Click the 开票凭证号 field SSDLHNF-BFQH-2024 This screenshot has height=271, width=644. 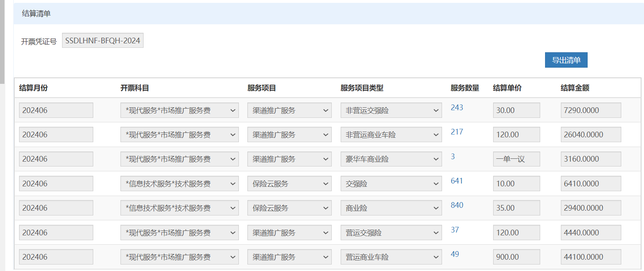pos(103,41)
